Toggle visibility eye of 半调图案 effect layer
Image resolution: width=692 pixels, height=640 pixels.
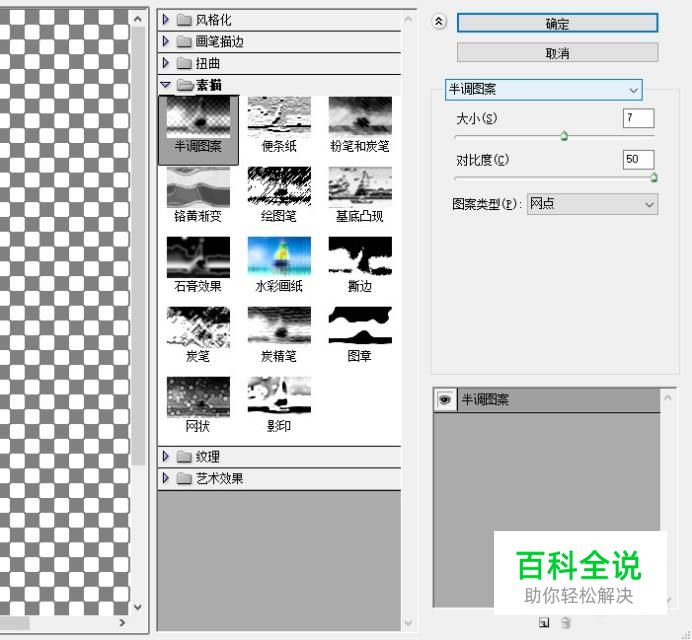pos(445,400)
